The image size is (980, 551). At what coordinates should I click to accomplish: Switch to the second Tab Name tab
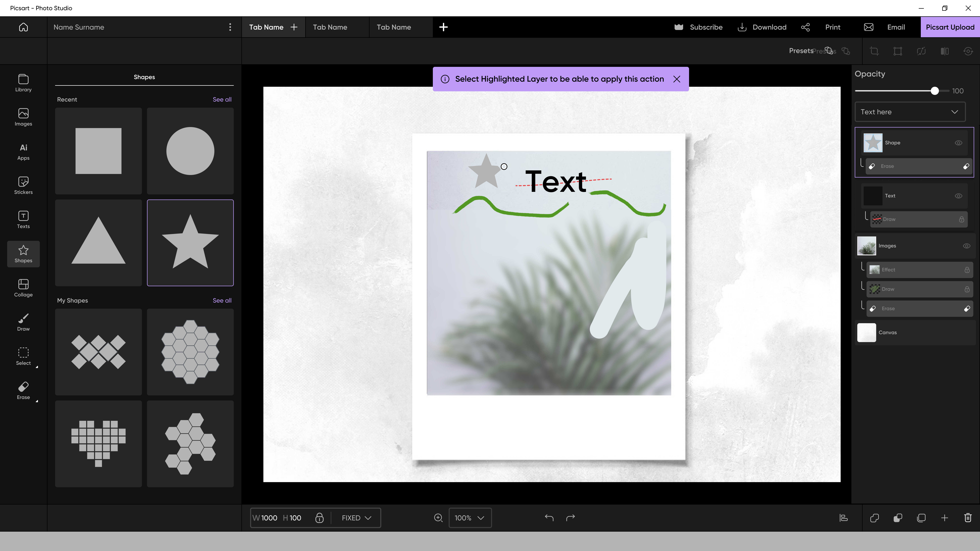coord(330,27)
